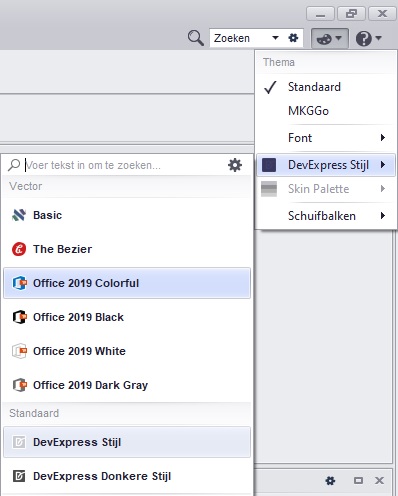Click the magnifier icon beside Zoeken

(x=196, y=38)
